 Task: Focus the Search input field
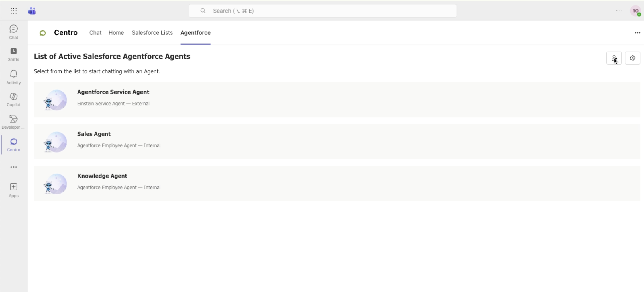323,11
